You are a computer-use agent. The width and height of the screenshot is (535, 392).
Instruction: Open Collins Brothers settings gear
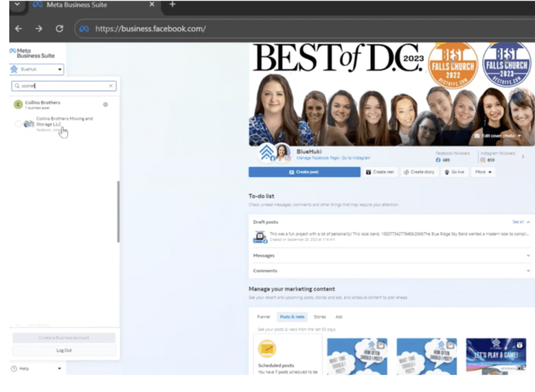point(106,104)
